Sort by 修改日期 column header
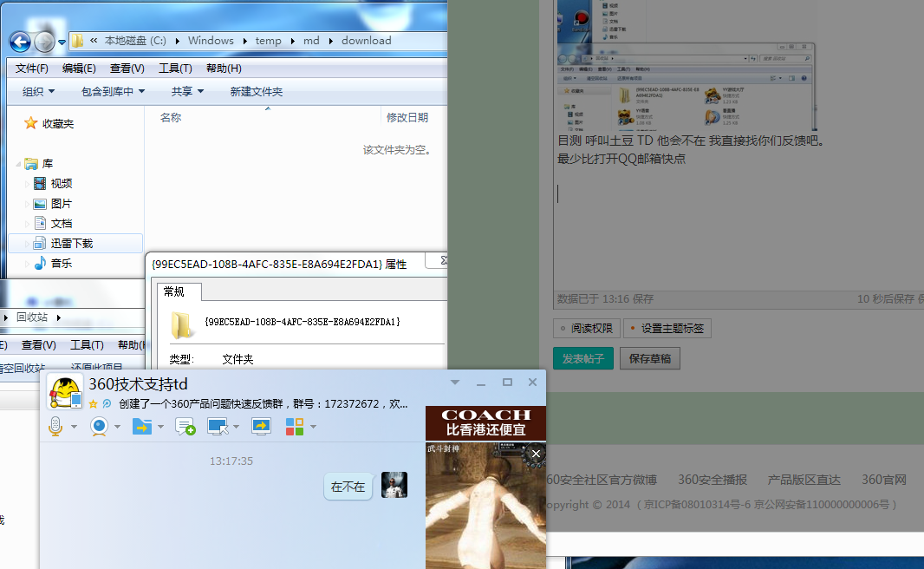This screenshot has height=569, width=924. [407, 118]
